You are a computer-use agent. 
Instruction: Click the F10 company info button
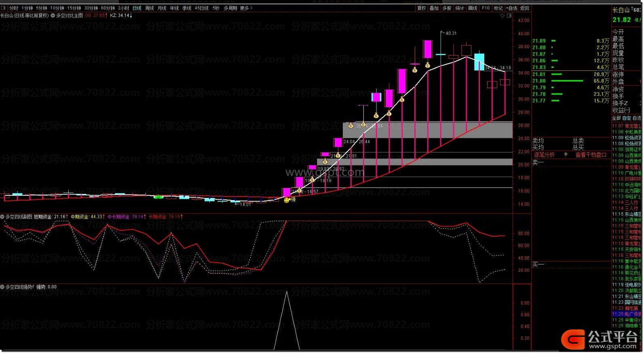pyautogui.click(x=486, y=8)
